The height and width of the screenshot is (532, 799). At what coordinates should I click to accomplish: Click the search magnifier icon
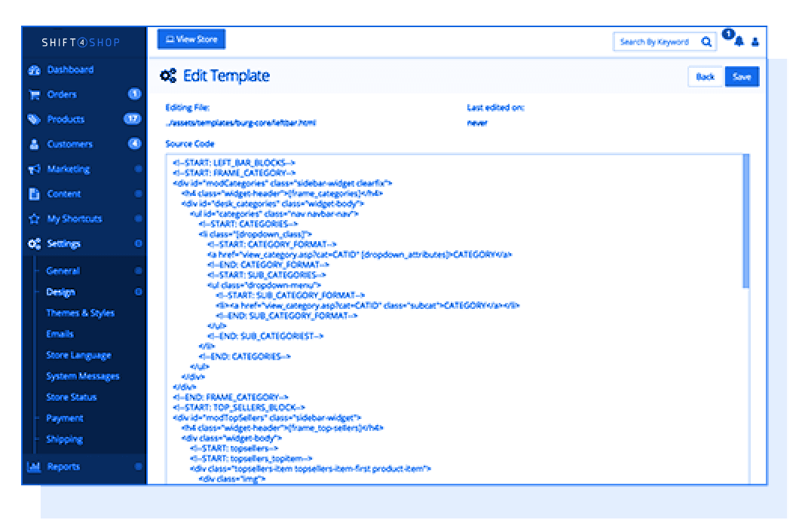(706, 42)
